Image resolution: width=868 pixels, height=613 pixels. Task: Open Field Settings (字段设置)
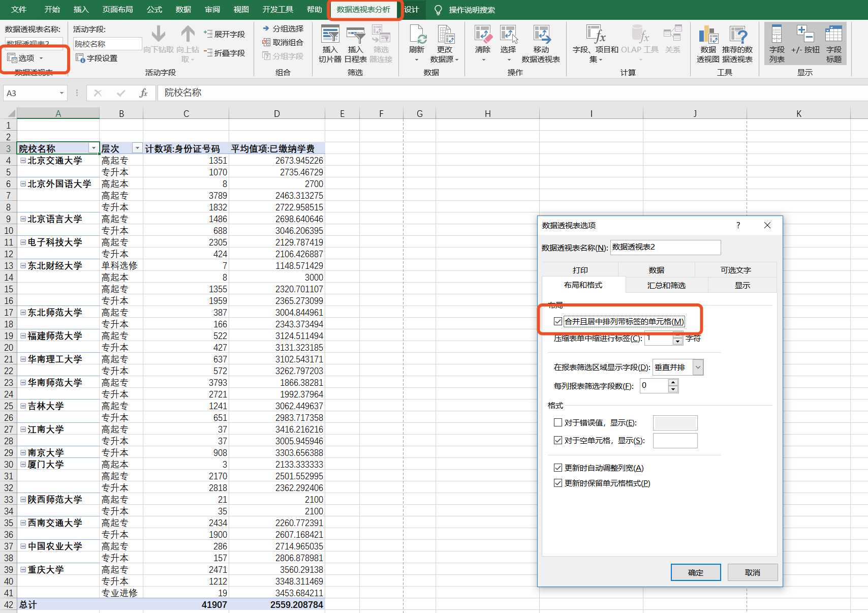[x=97, y=58]
